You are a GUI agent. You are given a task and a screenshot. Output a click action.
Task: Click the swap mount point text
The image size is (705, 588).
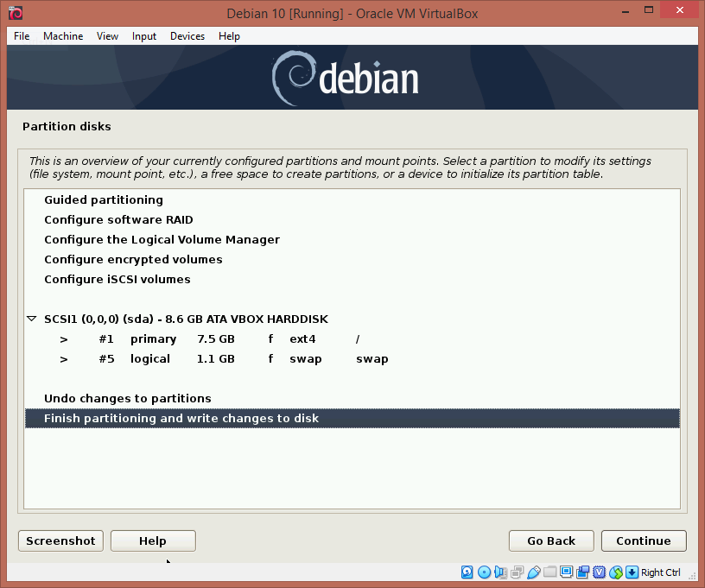pyautogui.click(x=372, y=359)
